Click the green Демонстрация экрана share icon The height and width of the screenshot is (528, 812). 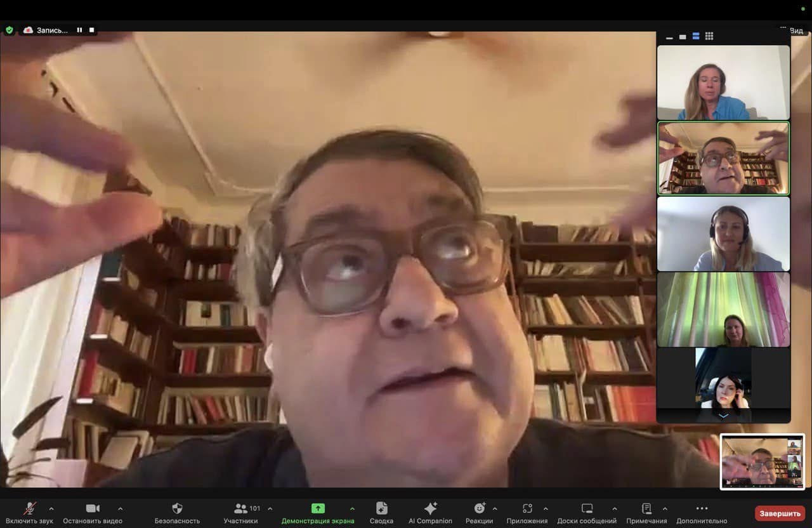click(x=318, y=508)
